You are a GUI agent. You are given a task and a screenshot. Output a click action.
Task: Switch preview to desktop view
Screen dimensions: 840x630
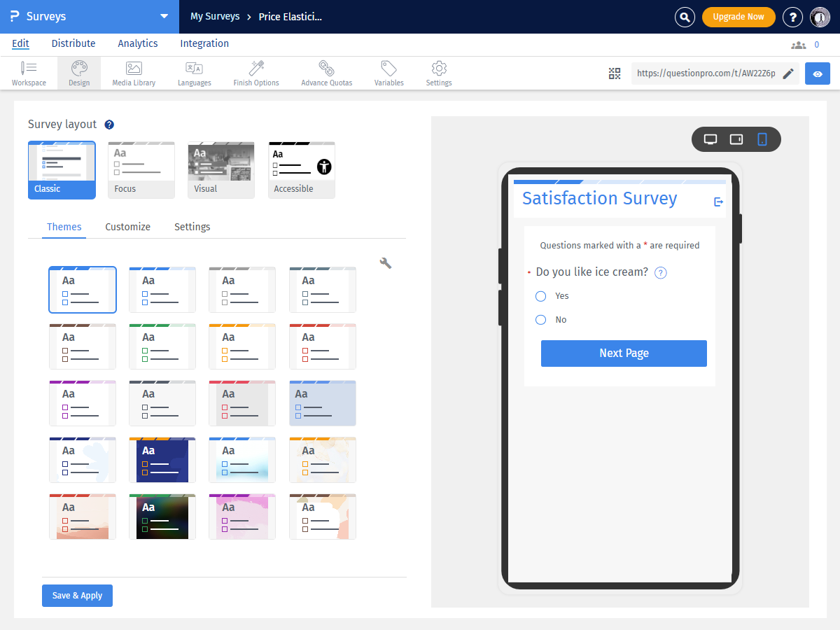(x=710, y=139)
